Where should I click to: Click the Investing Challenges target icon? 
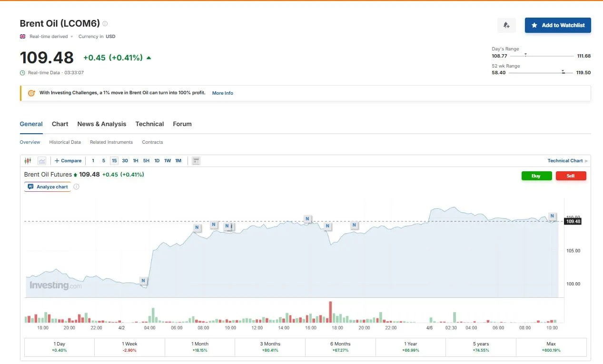pyautogui.click(x=31, y=93)
